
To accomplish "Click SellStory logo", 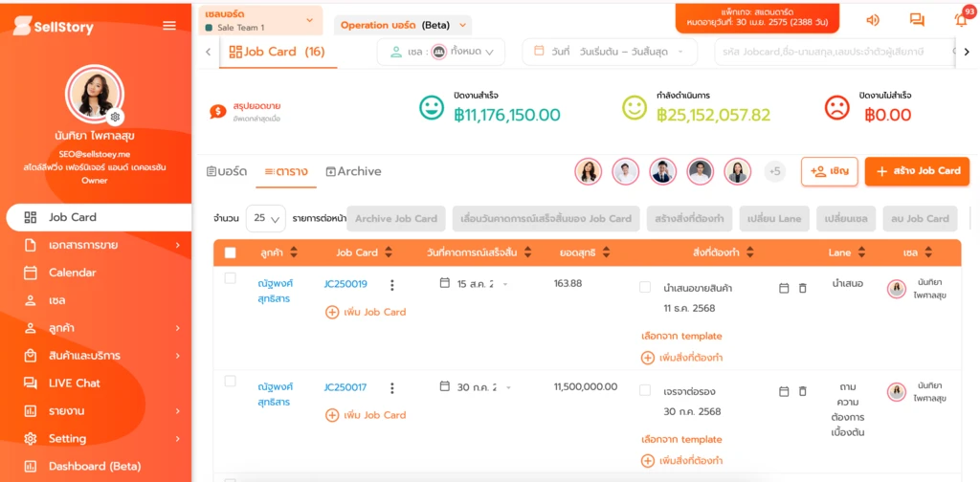I will pos(54,26).
